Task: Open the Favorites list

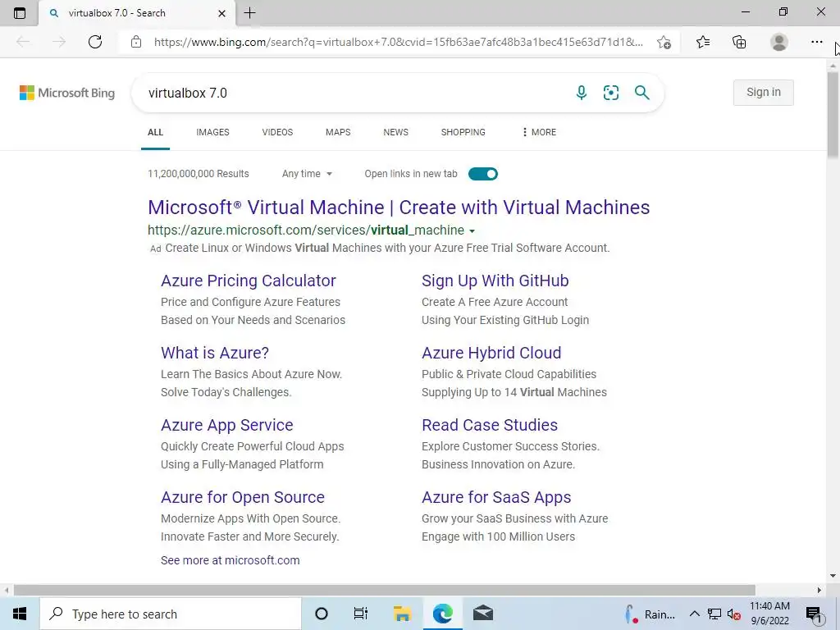Action: (703, 42)
